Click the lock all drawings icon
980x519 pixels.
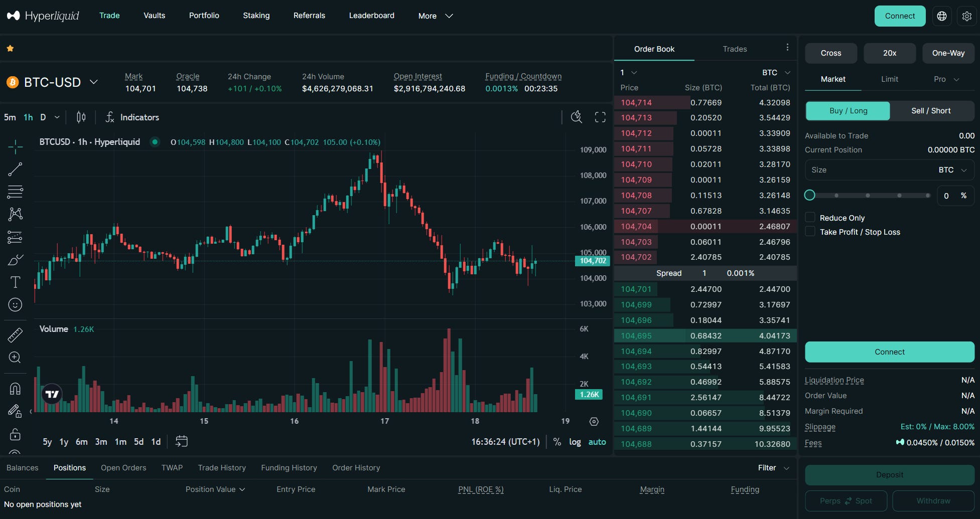(x=15, y=434)
